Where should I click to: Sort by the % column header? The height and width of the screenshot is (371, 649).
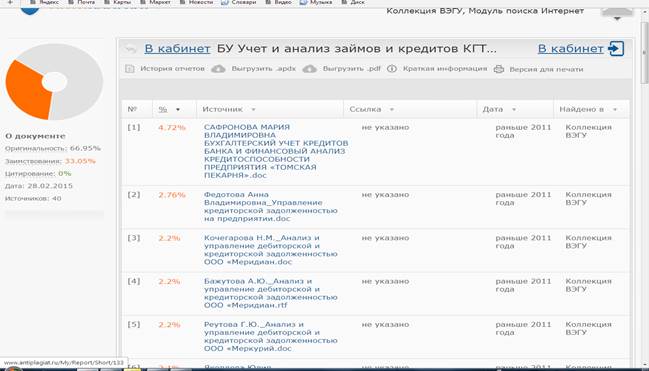click(x=163, y=109)
